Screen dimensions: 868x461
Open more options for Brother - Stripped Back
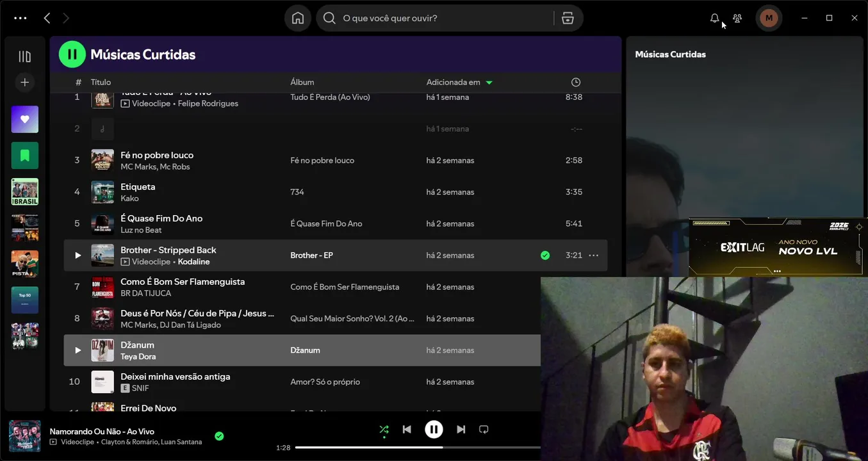pyautogui.click(x=594, y=255)
